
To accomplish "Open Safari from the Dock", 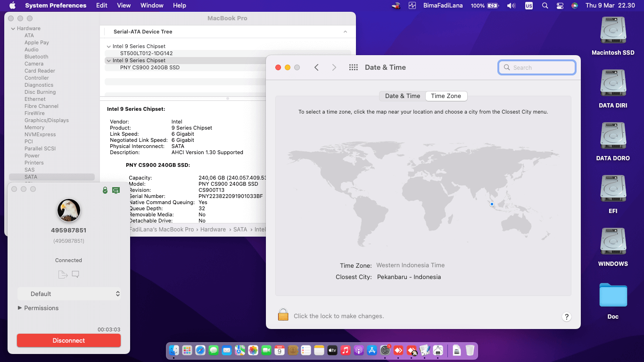I will (x=200, y=350).
